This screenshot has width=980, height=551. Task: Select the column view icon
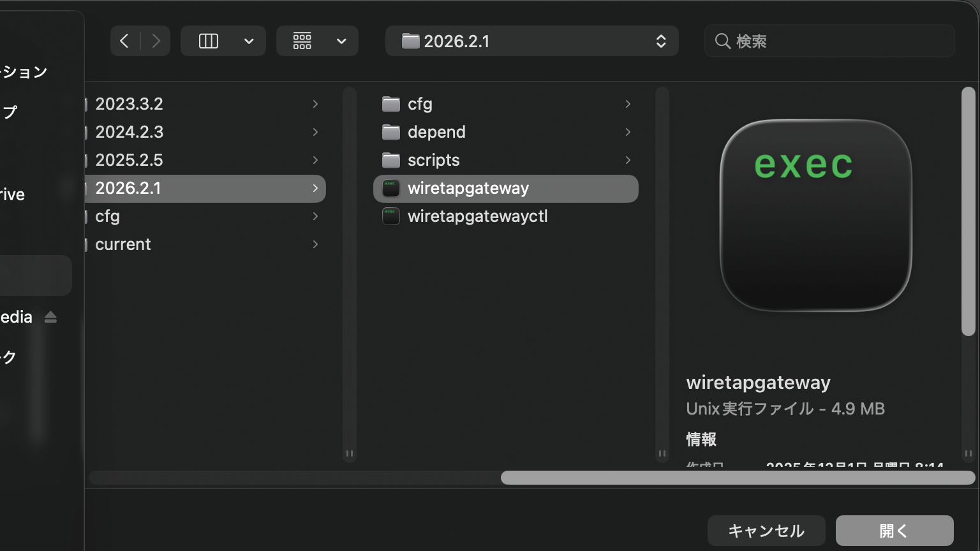click(x=209, y=41)
